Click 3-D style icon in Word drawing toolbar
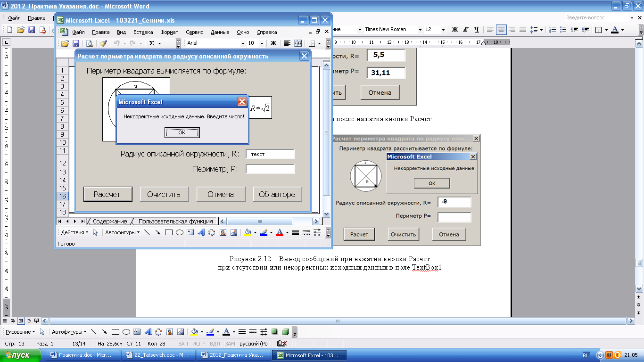The height and width of the screenshot is (362, 644). point(285,332)
